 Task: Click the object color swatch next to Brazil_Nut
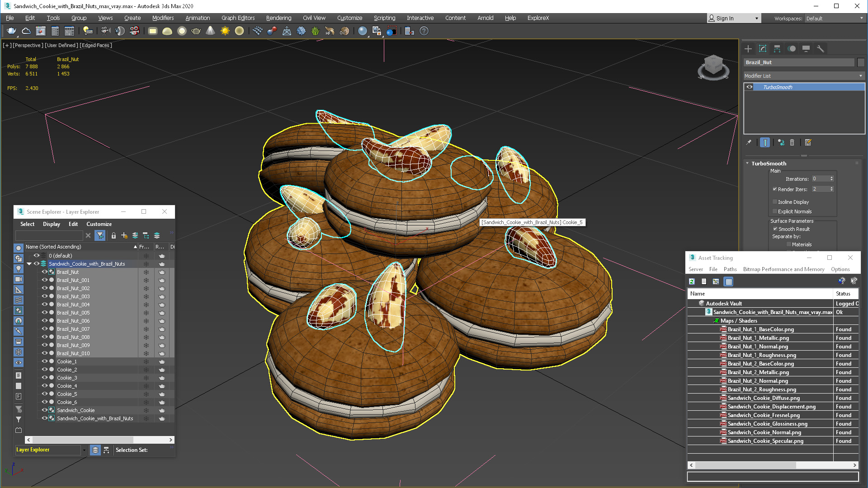point(861,62)
